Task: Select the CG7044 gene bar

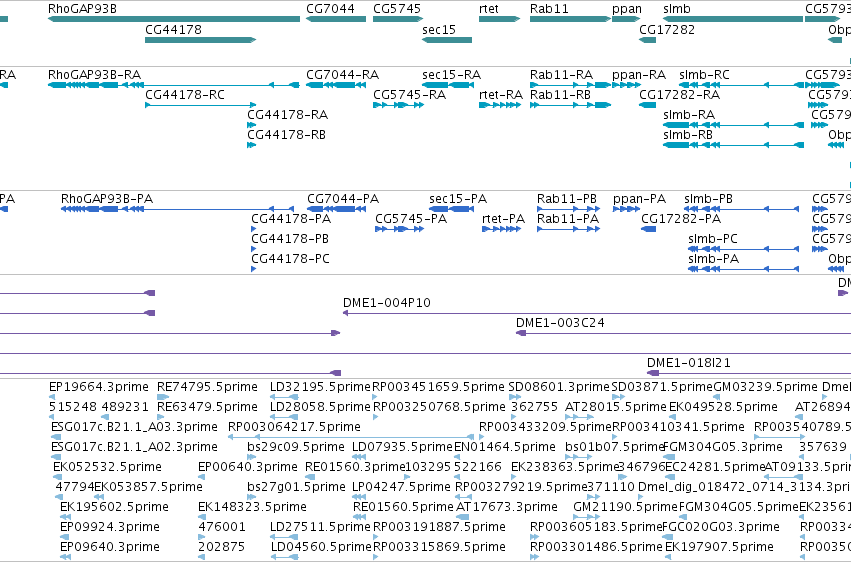Action: click(336, 19)
